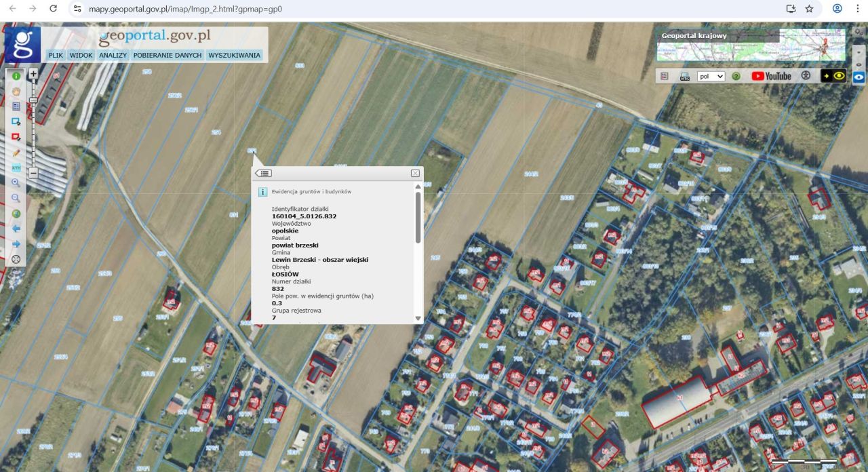Image resolution: width=868 pixels, height=472 pixels.
Task: Click the popup vertical scrollbar thumb
Action: [418, 217]
